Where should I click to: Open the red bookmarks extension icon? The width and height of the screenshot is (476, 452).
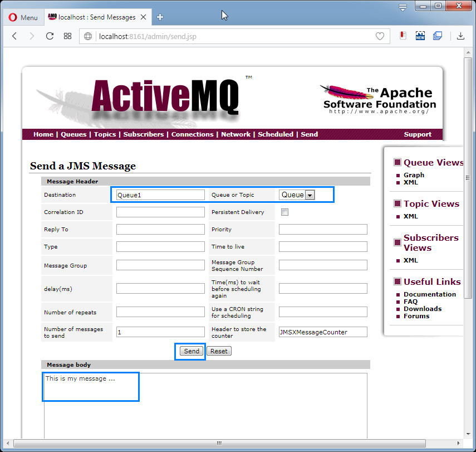(x=403, y=36)
